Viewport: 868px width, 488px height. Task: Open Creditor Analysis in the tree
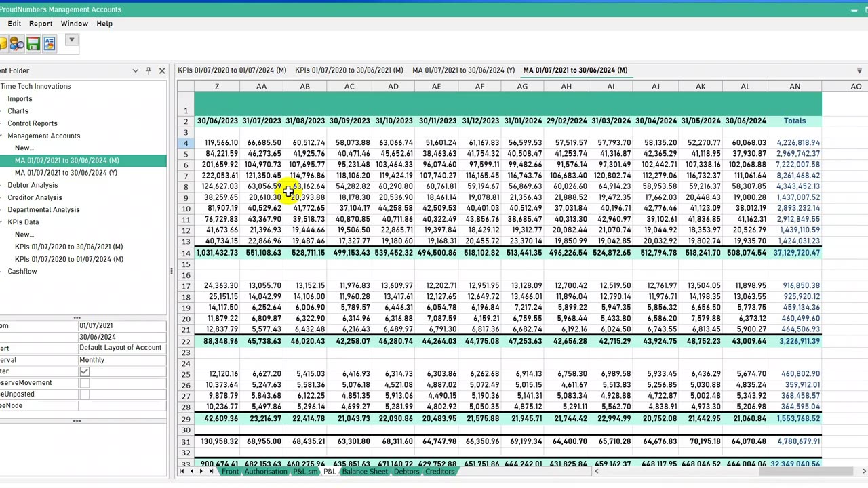pos(35,197)
